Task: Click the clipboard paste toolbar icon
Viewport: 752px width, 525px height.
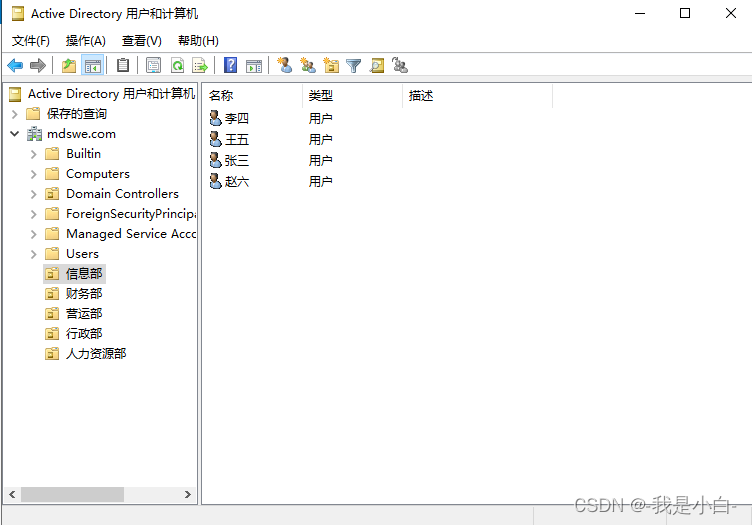Action: click(x=123, y=65)
